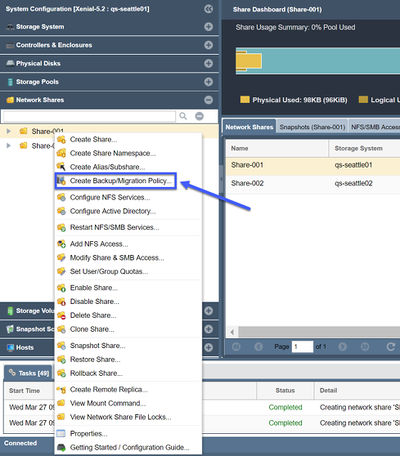
Task: Expand the Share-001 tree node arrow
Action: click(9, 131)
